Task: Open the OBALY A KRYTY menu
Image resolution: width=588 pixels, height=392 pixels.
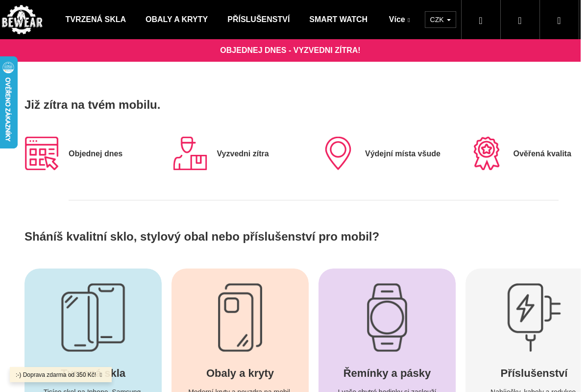Action: (176, 20)
